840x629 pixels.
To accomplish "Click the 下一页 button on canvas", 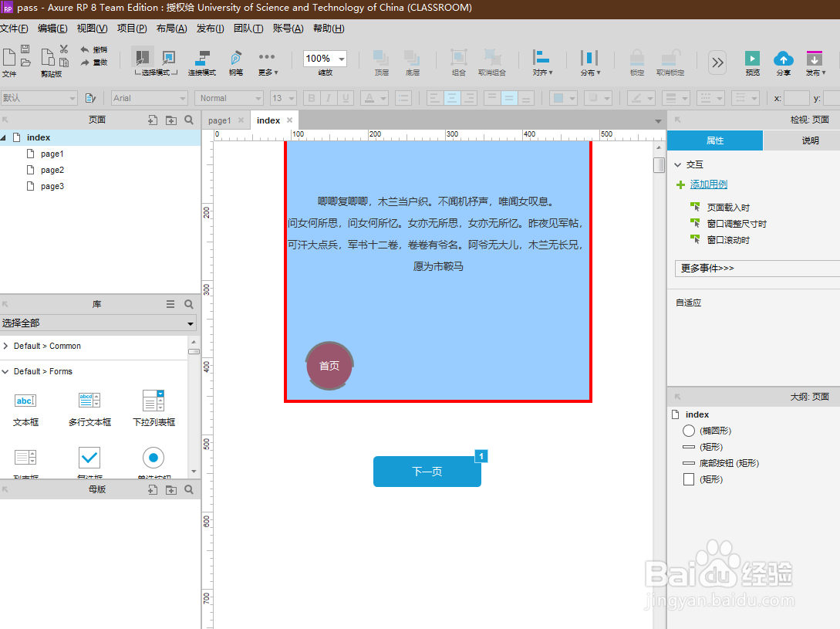I will tap(427, 472).
